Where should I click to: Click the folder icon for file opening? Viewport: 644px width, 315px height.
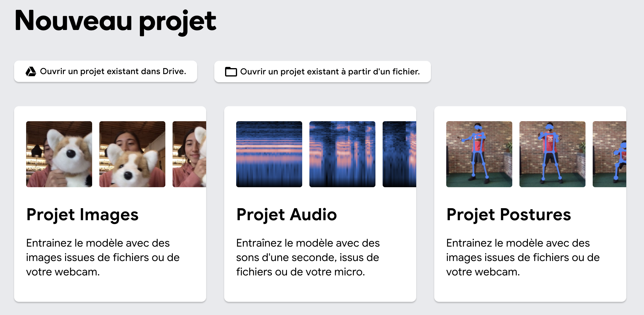231,72
